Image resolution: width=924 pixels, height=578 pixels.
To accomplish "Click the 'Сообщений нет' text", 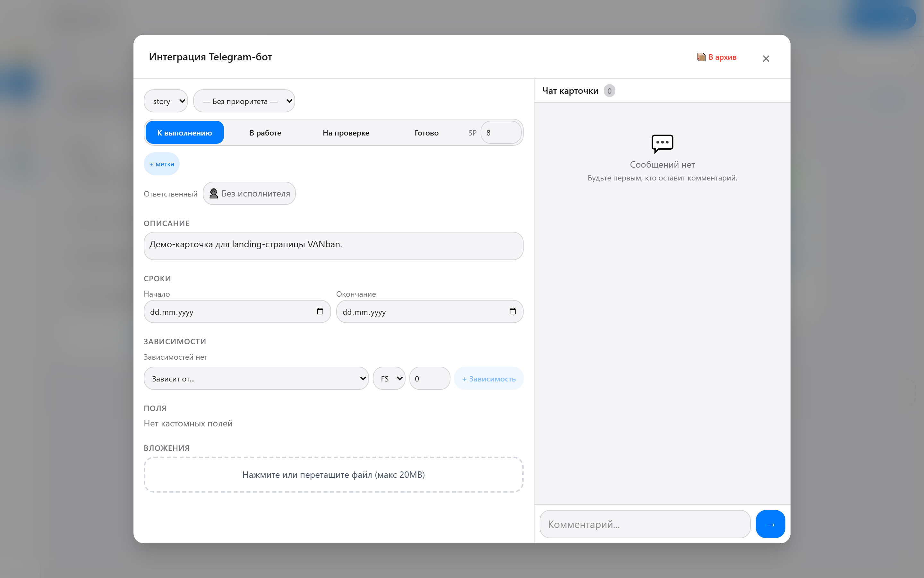I will pos(662,165).
